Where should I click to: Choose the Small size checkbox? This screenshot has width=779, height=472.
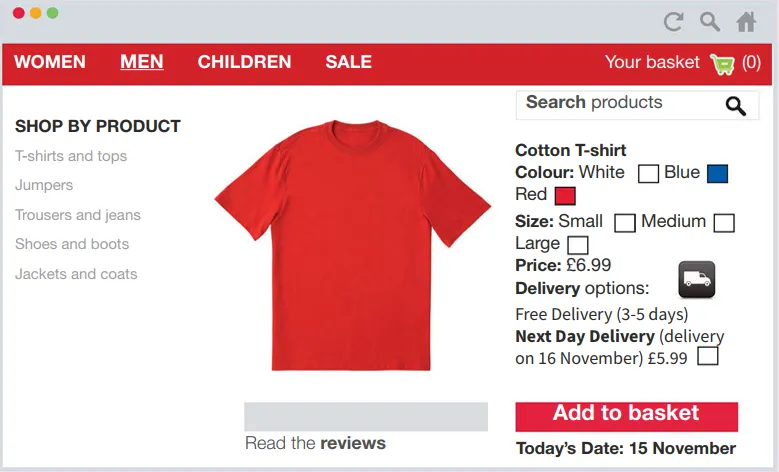[x=625, y=223]
